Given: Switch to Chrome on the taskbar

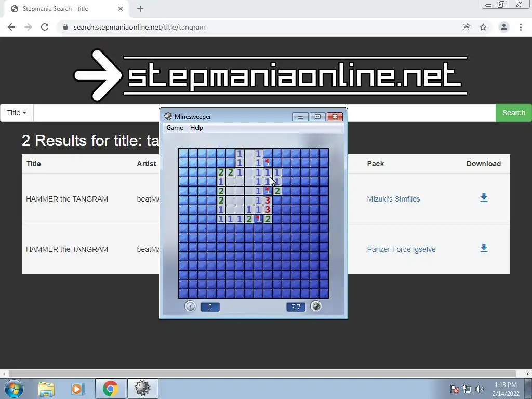Looking at the screenshot, I should [x=110, y=389].
